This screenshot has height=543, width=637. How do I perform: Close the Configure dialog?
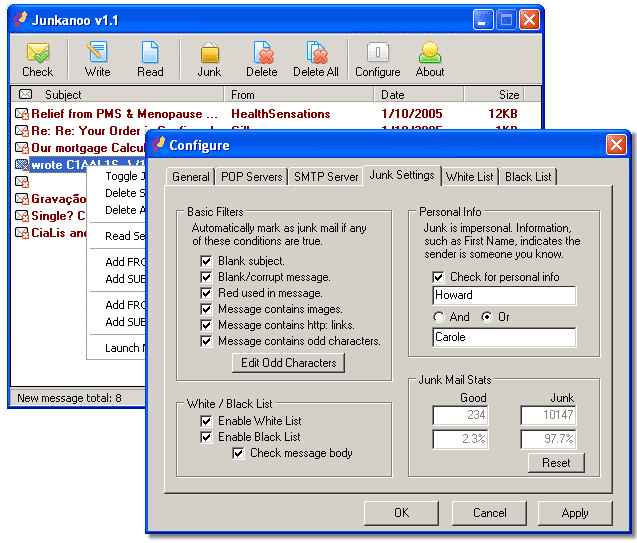(616, 145)
